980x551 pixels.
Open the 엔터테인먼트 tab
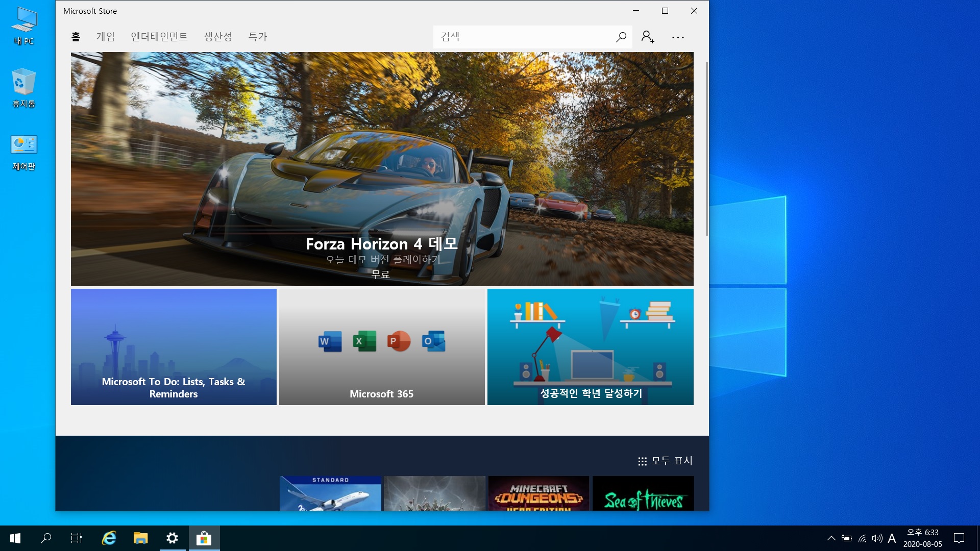159,37
